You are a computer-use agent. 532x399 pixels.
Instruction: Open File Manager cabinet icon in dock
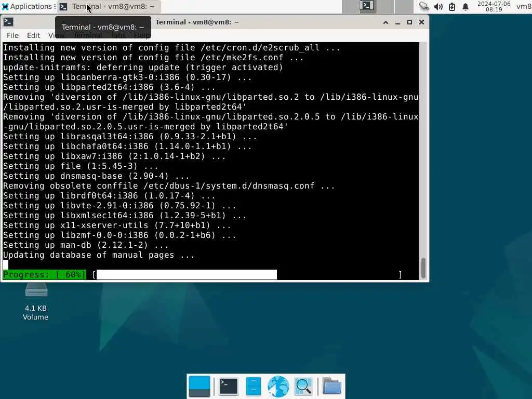point(254,387)
